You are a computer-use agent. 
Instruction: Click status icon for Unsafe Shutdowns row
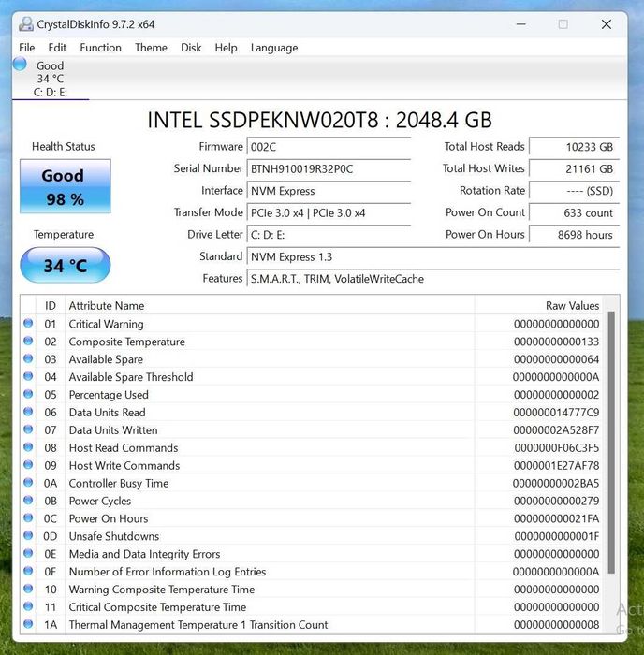(x=28, y=535)
